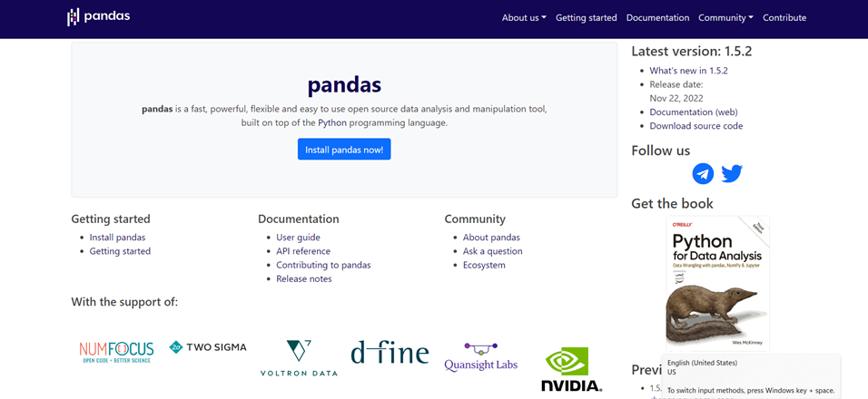Open the Ecosystem link
The width and height of the screenshot is (868, 399).
pos(484,265)
